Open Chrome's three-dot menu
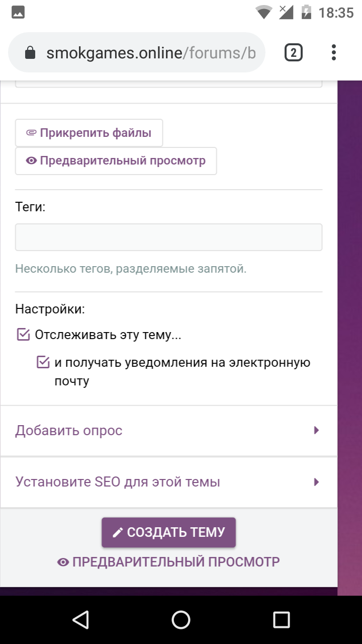 tap(334, 53)
